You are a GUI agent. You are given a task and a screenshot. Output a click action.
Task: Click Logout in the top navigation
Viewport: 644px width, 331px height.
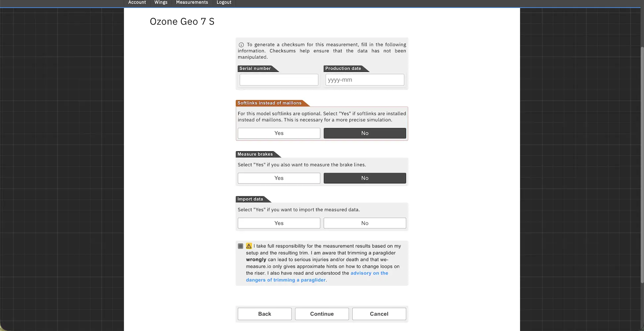224,3
